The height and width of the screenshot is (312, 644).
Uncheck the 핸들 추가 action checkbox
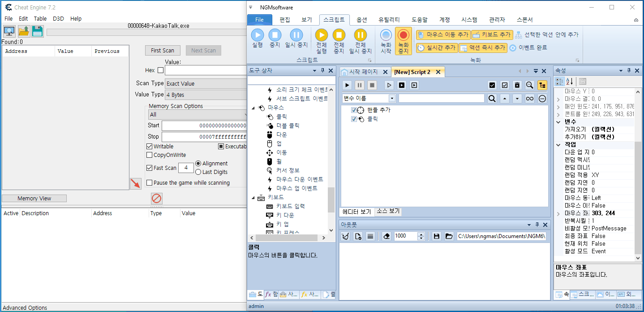click(x=354, y=110)
